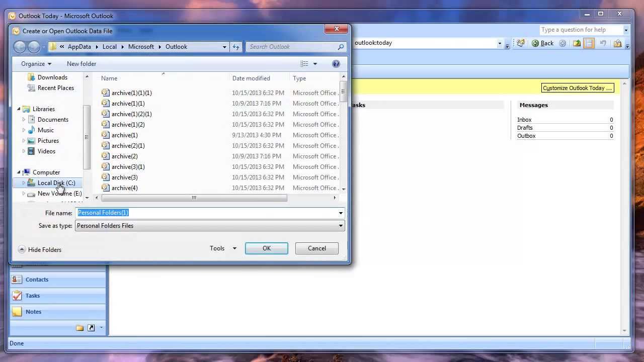Click OK to create the data file
The image size is (644, 362).
coord(267,248)
